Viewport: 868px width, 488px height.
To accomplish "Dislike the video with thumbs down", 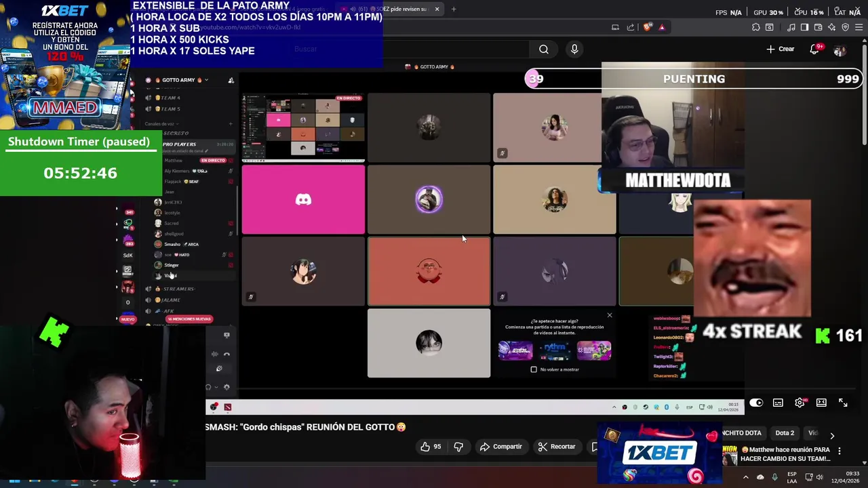I will [458, 447].
